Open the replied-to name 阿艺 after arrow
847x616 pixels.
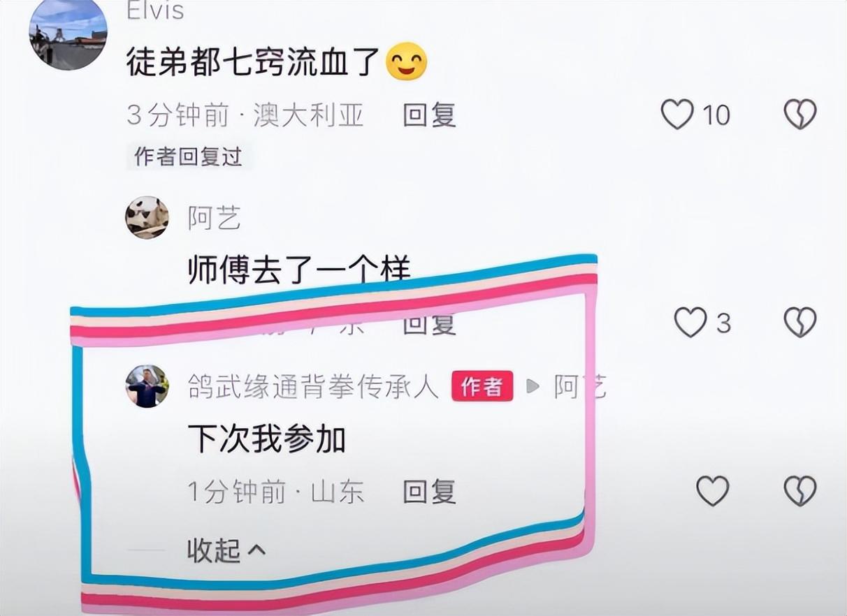pos(580,386)
